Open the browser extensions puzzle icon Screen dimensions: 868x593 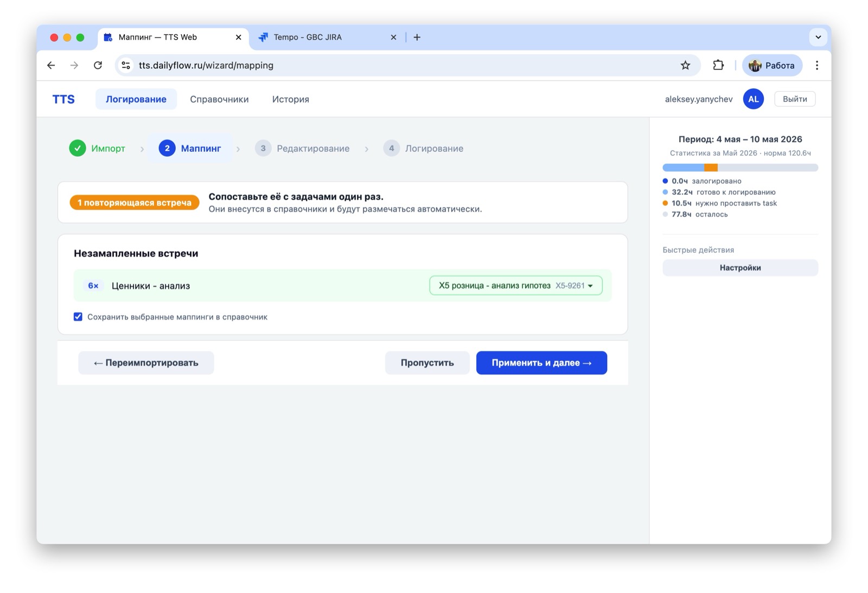[x=718, y=66]
